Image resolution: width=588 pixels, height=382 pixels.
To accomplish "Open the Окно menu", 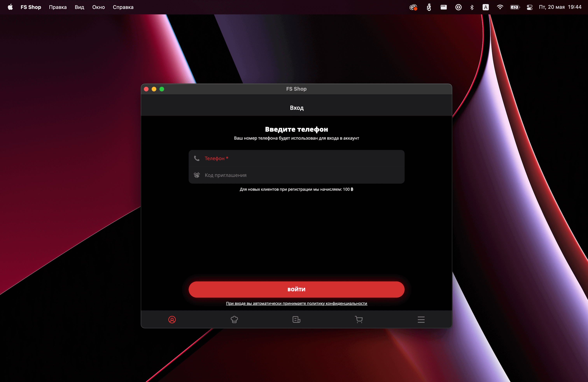I will point(98,7).
